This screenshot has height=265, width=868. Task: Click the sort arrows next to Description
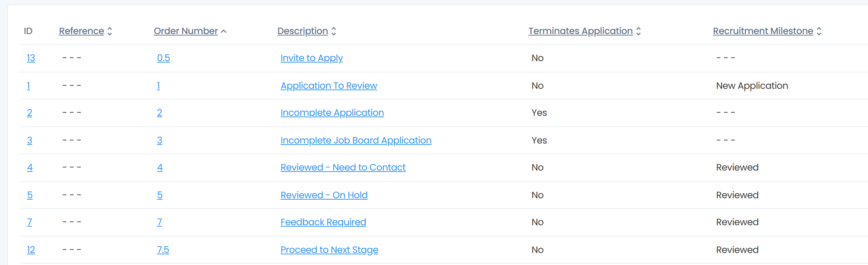(x=334, y=31)
